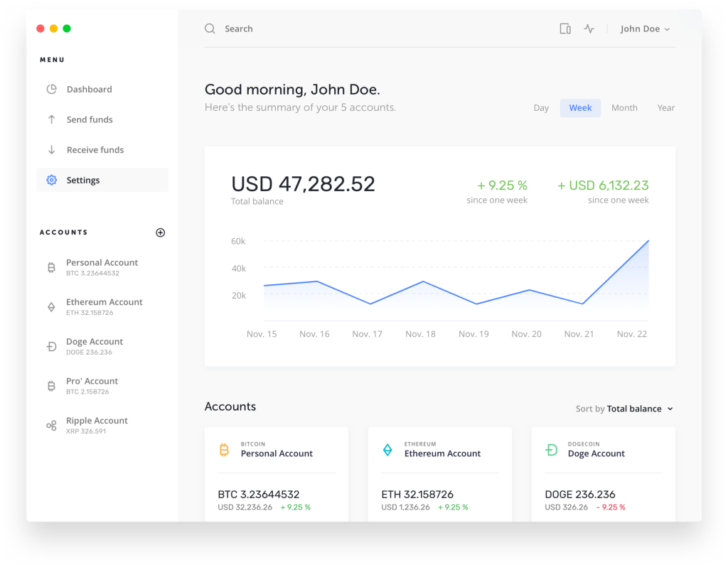Screen dimensions: 728x565
Task: Click the DOGE 236.236 card balance
Action: pos(580,495)
